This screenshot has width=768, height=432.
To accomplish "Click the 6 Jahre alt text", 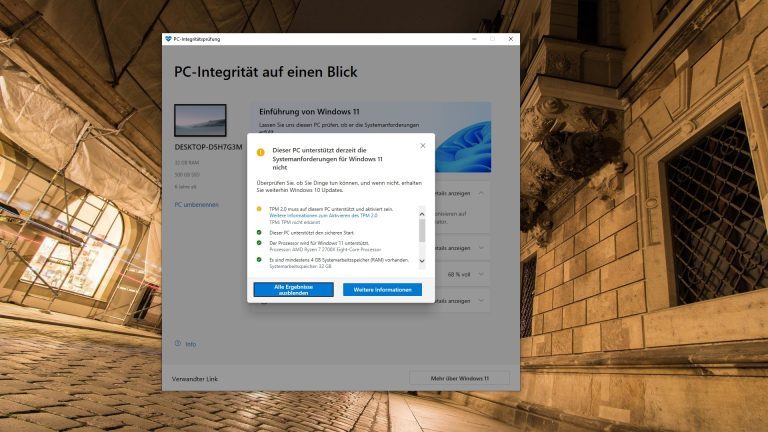I will tap(185, 187).
